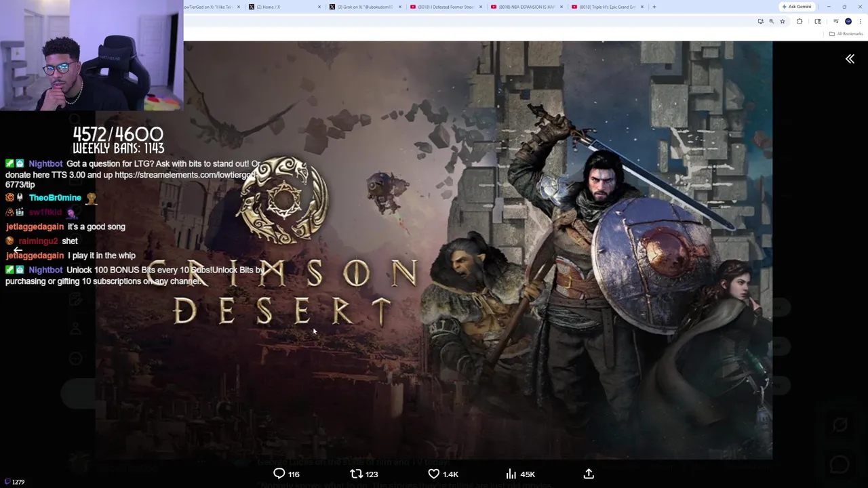The width and height of the screenshot is (868, 488).
Task: Click the Twitch viewer count 1279
Action: click(14, 482)
